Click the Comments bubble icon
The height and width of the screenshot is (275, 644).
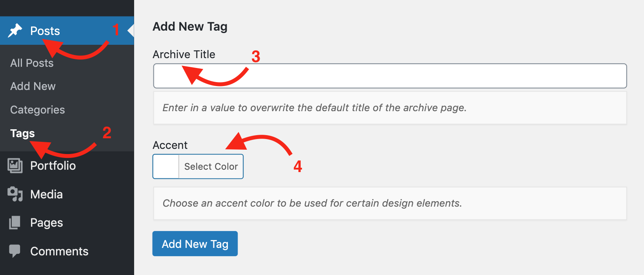15,251
